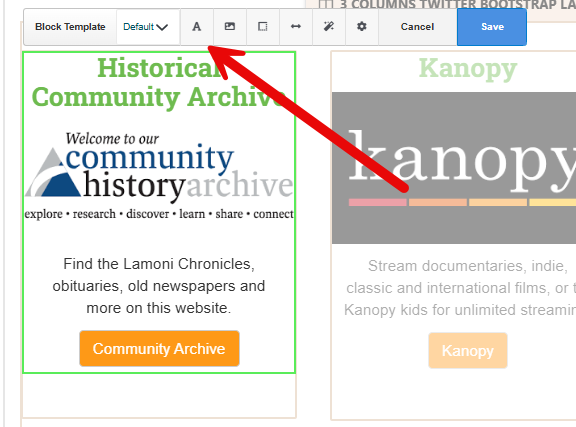The height and width of the screenshot is (427, 576).
Task: Open the border/box settings icon
Action: [x=263, y=27]
